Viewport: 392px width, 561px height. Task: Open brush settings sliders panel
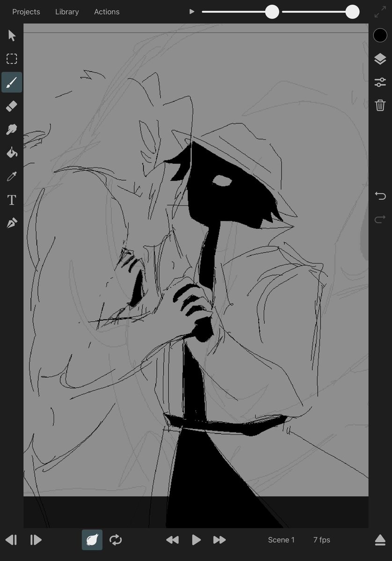pos(380,82)
